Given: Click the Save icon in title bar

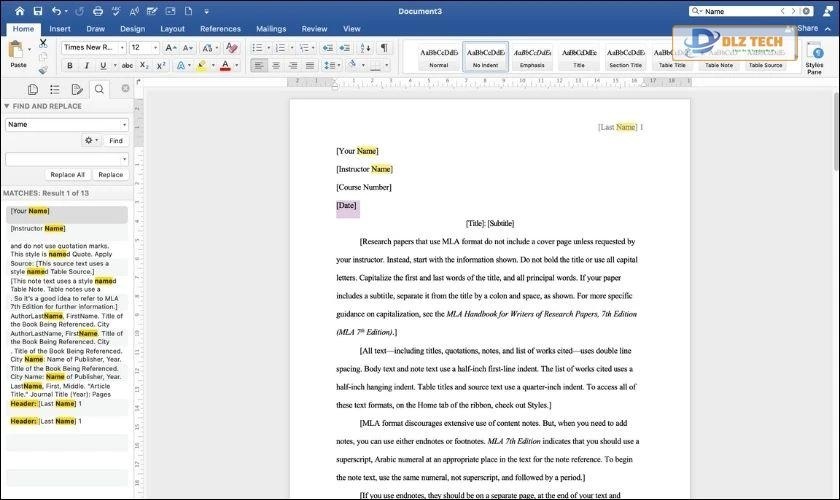Looking at the screenshot, I should point(36,11).
